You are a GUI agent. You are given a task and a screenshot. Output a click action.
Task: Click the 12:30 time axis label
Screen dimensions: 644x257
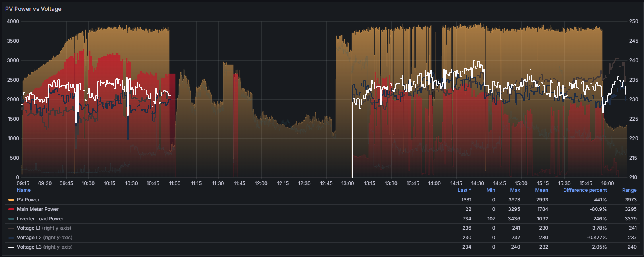pyautogui.click(x=305, y=183)
